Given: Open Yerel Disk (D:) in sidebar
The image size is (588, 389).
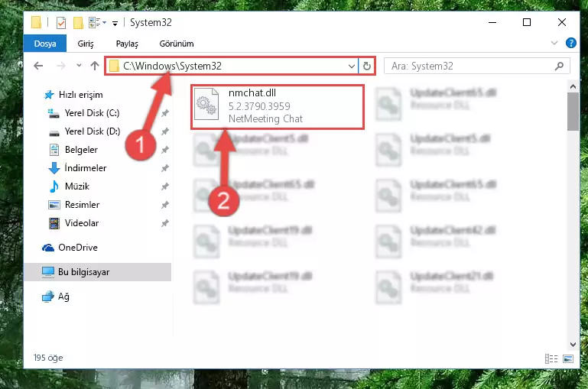Looking at the screenshot, I should [x=93, y=131].
